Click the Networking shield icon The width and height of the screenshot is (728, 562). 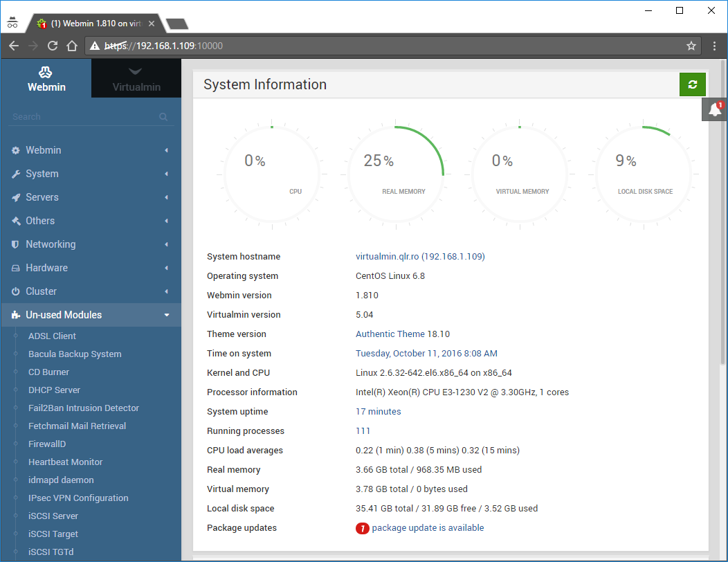(15, 244)
